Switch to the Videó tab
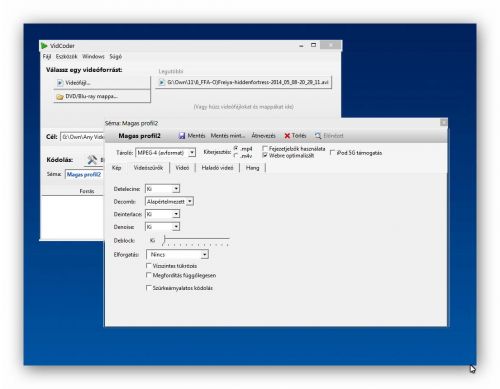The image size is (500, 389). click(182, 168)
